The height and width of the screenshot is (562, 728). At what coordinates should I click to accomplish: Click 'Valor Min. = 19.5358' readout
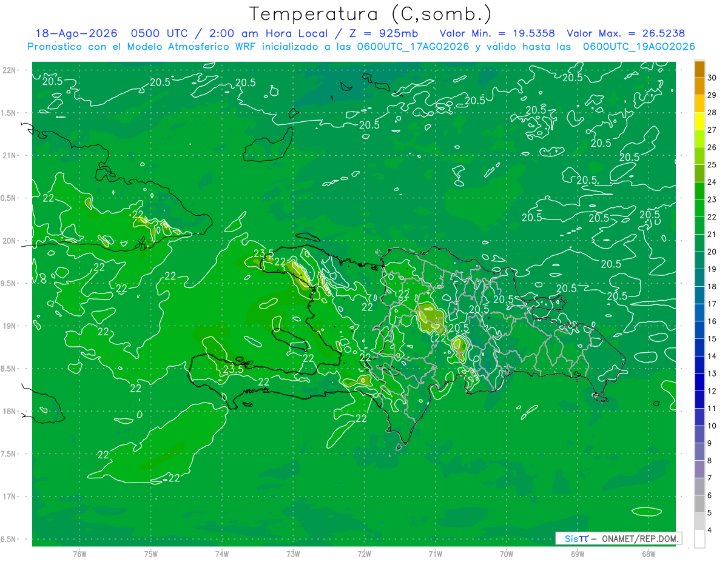pos(497,33)
